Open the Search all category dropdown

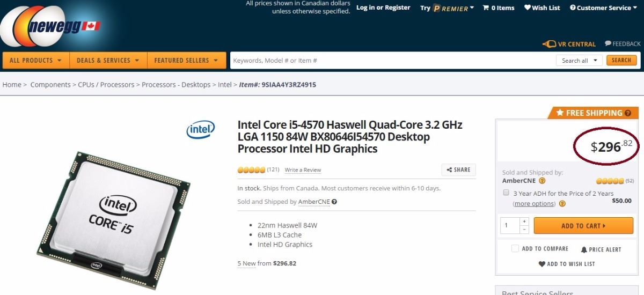click(579, 61)
